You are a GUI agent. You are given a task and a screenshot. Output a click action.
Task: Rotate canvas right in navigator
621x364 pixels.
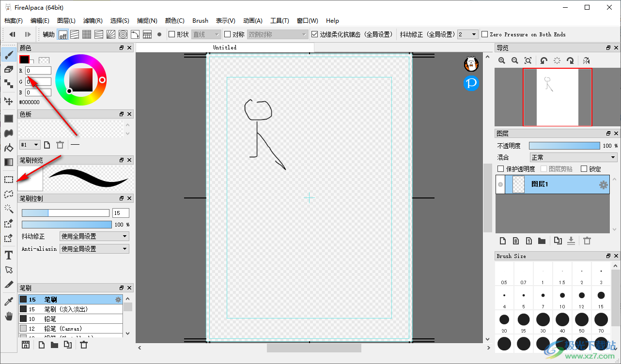(x=571, y=61)
